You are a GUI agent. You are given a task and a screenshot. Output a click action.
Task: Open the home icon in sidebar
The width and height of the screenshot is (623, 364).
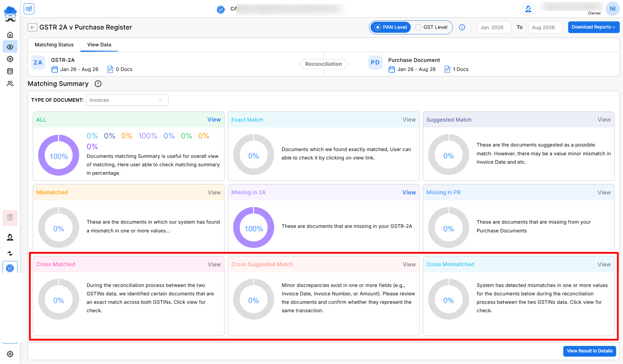[10, 35]
